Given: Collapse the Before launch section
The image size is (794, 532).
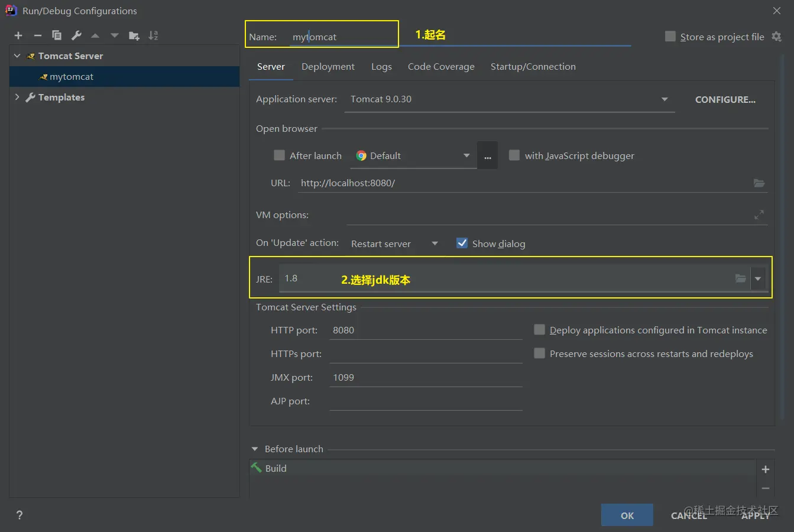Looking at the screenshot, I should [255, 449].
